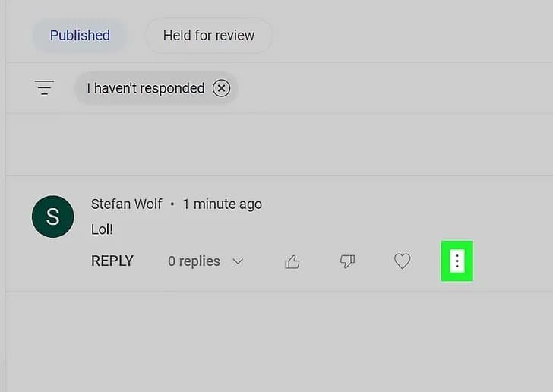Click the empty area below the comment
Screen dimensions: 553x392
(x=276, y=342)
